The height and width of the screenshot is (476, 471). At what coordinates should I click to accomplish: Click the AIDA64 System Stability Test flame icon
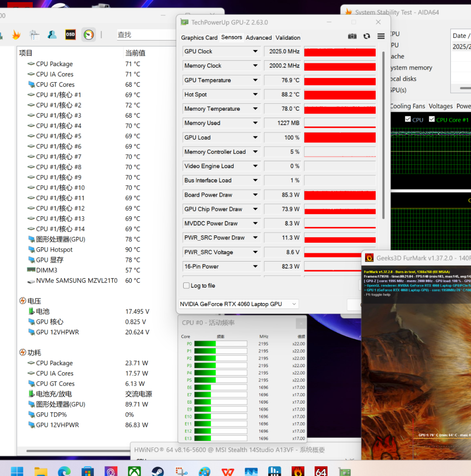coord(348,12)
